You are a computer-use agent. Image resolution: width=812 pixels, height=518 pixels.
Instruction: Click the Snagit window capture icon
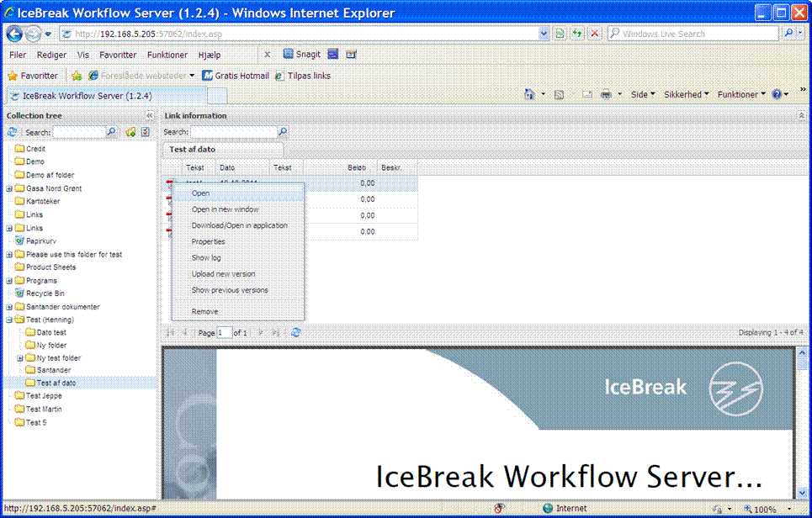tap(333, 54)
